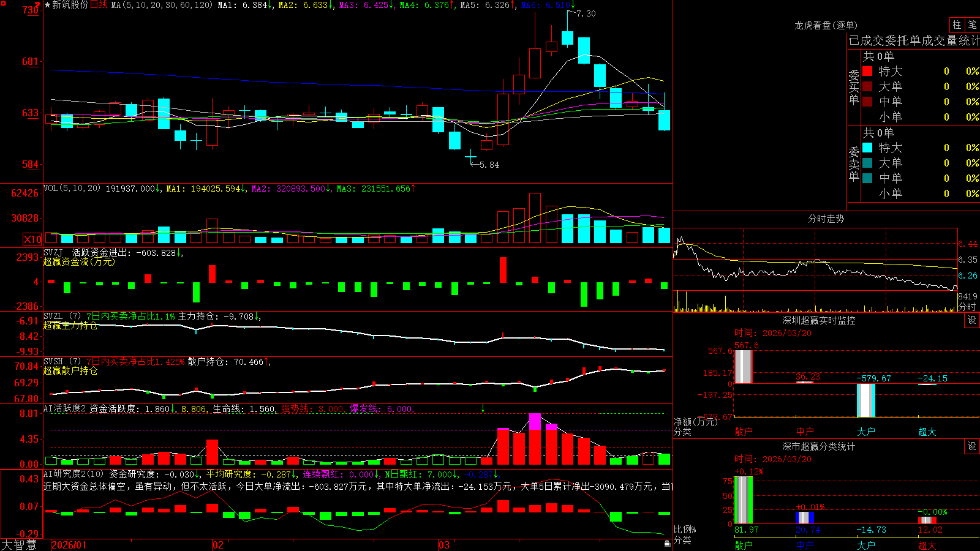Click the star icon before 新筑股份

48,5
